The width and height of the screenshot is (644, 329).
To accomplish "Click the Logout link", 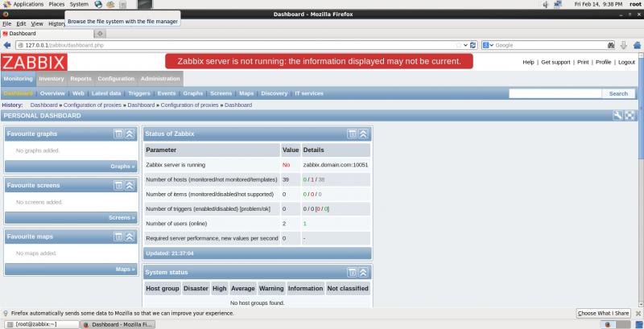I will click(x=626, y=63).
